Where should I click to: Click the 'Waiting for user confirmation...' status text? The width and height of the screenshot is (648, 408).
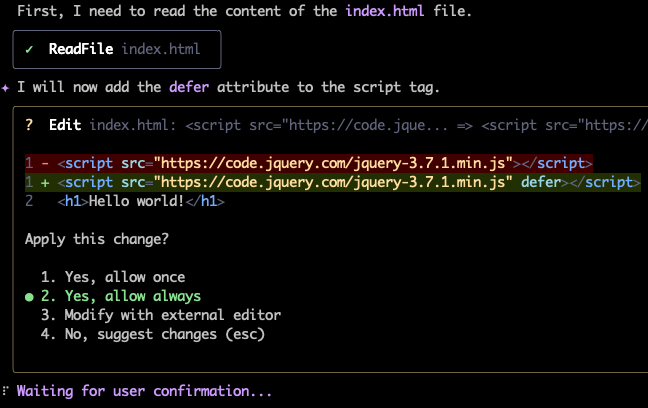144,391
